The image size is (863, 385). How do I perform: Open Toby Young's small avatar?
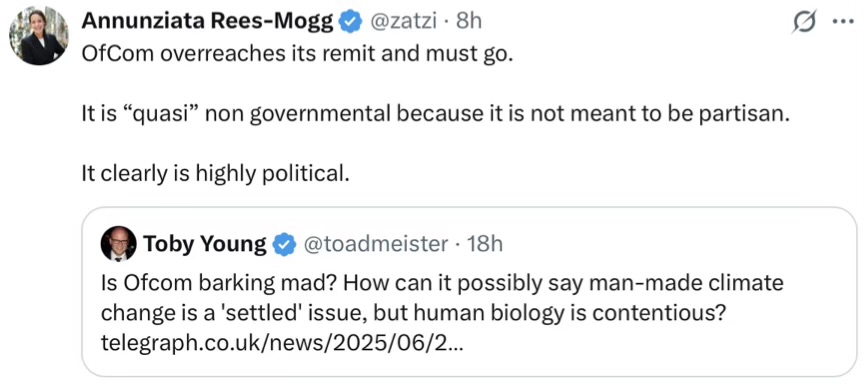coord(118,243)
